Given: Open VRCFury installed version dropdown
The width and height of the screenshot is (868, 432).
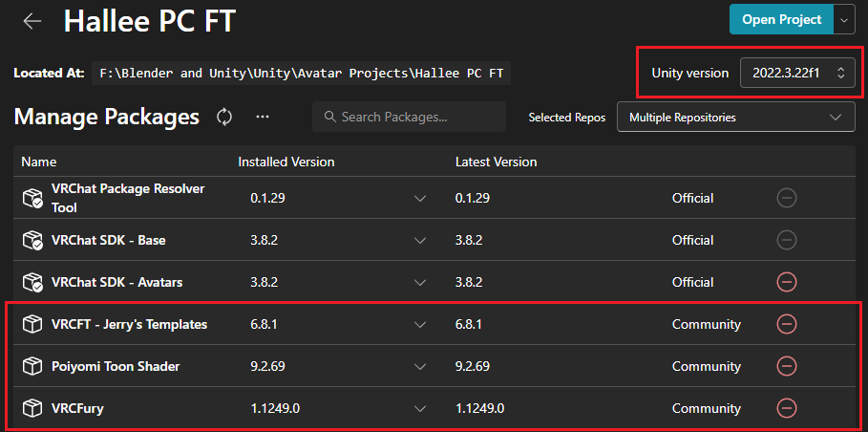Looking at the screenshot, I should pyautogui.click(x=420, y=408).
